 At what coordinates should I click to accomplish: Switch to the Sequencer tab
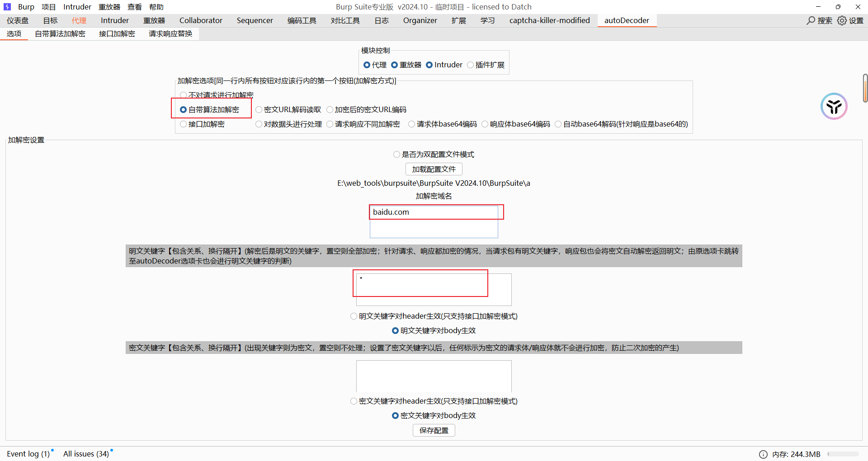click(x=255, y=20)
